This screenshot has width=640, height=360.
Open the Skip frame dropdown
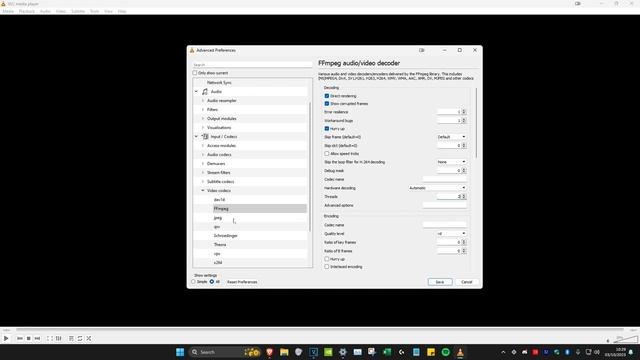[451, 137]
